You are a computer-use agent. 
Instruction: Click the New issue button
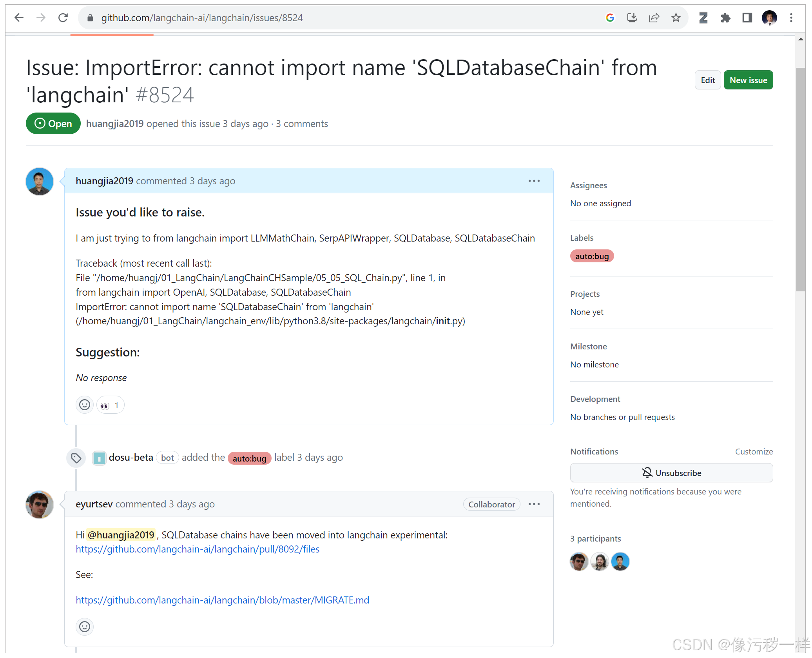pyautogui.click(x=748, y=80)
